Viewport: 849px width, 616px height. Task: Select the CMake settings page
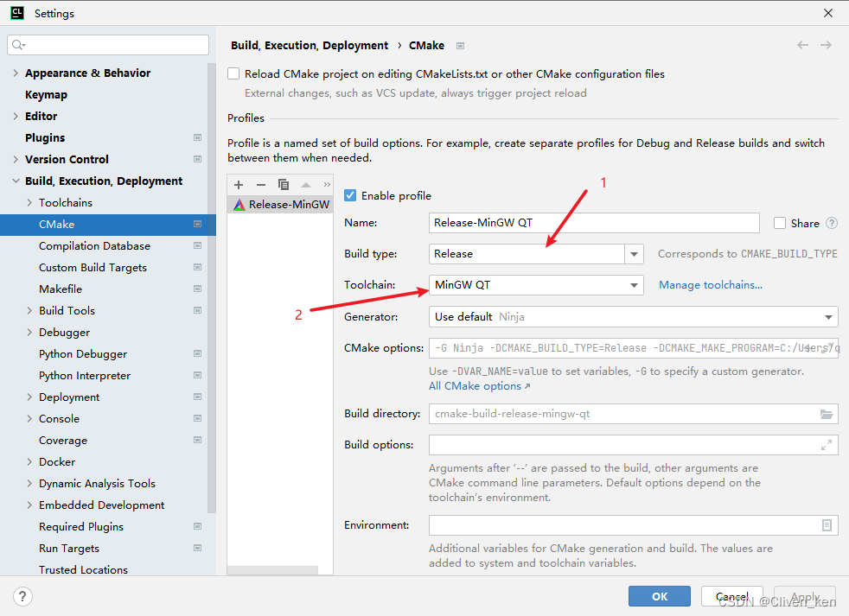(x=108, y=224)
